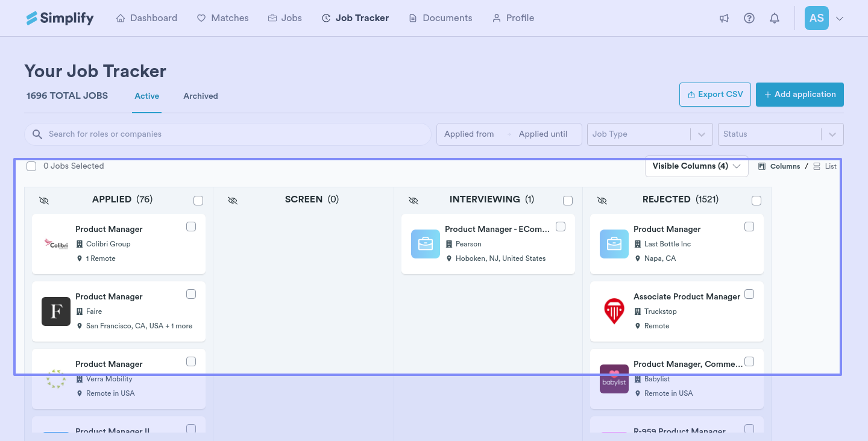
Task: Select all jobs in the INTERVIEWING column
Action: (x=568, y=201)
